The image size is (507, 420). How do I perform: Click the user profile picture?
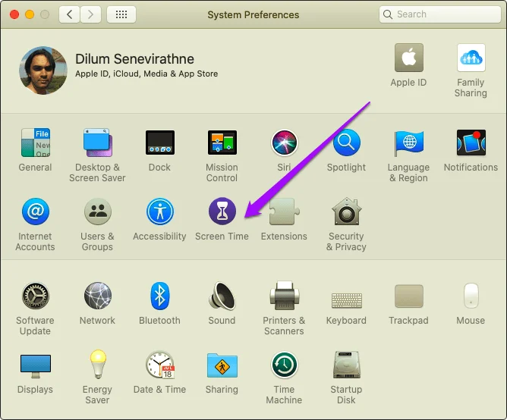[43, 71]
